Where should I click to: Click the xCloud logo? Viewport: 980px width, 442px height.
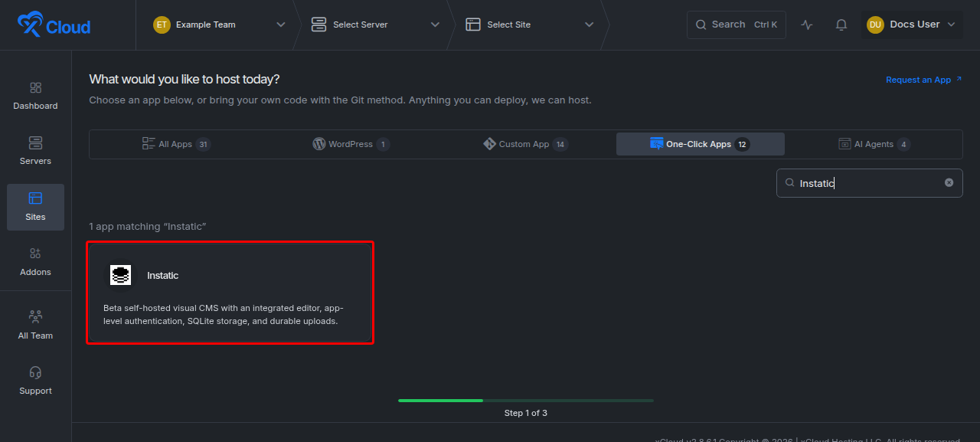54,25
